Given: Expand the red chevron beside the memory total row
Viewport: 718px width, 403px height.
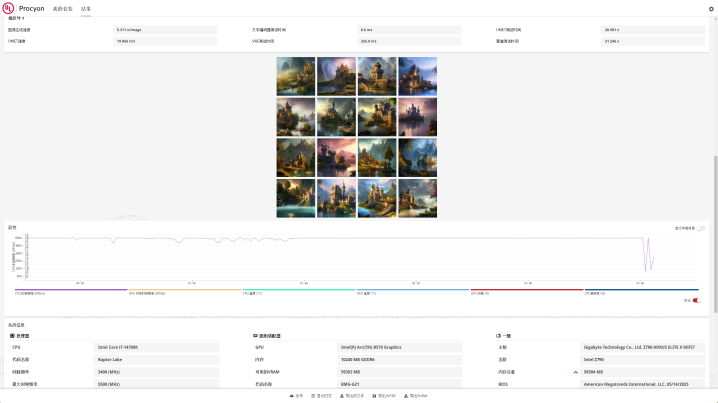Looking at the screenshot, I should (x=576, y=372).
